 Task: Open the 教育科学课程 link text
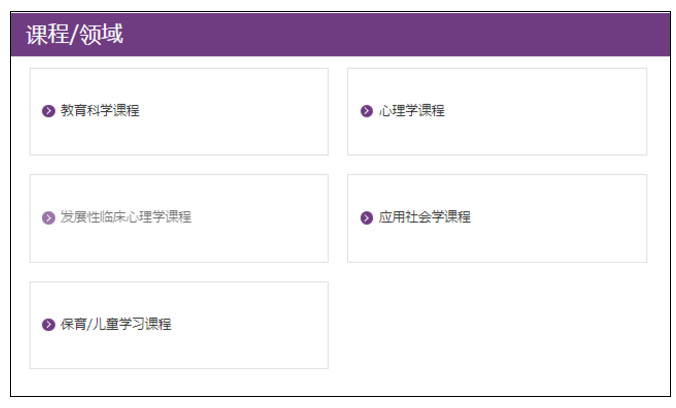pyautogui.click(x=100, y=110)
